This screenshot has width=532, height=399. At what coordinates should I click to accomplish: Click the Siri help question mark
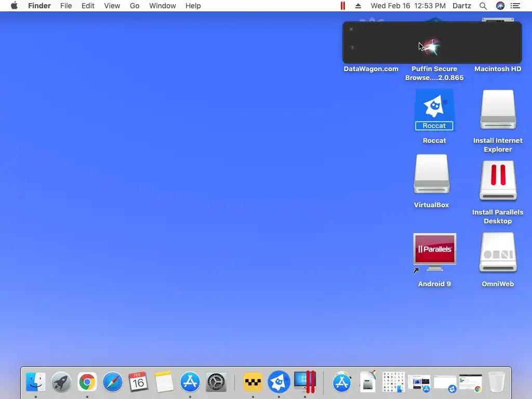pos(352,47)
